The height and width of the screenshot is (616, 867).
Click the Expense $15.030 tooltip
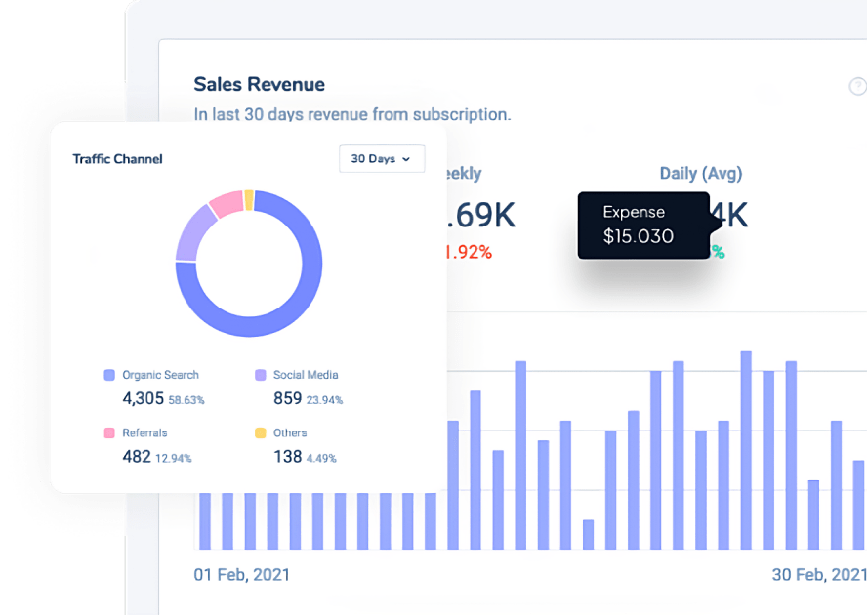coord(643,225)
